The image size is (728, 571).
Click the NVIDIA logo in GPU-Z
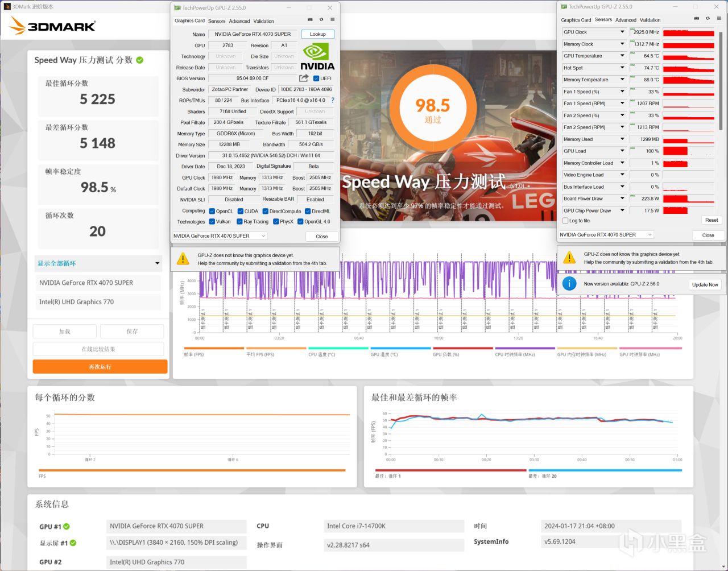tap(317, 56)
